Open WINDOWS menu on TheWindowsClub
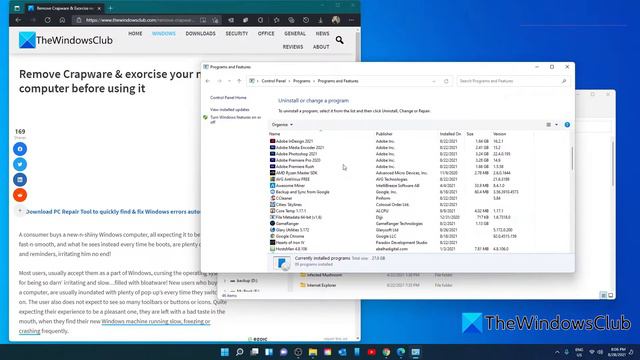Viewport: 640px width, 360px height. (x=164, y=33)
